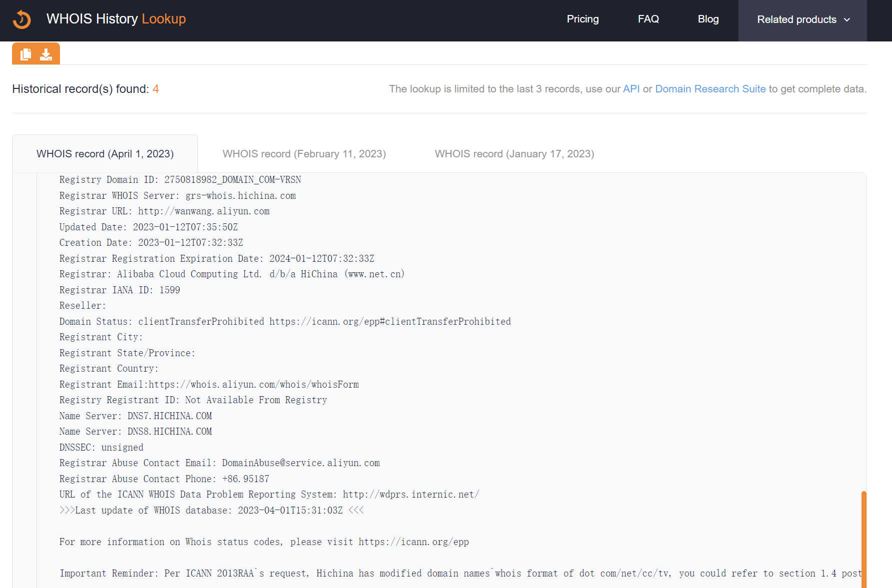Click the https://icann.org/epp URL text
The width and height of the screenshot is (892, 588).
point(413,542)
